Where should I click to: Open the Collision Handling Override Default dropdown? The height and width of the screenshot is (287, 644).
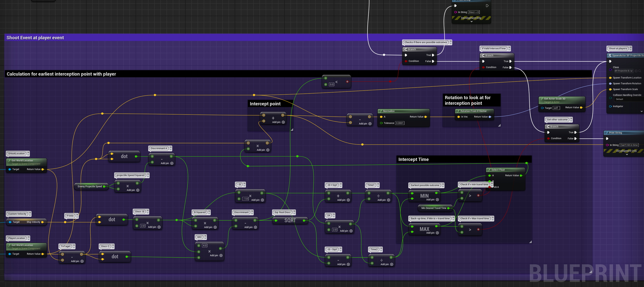click(629, 99)
